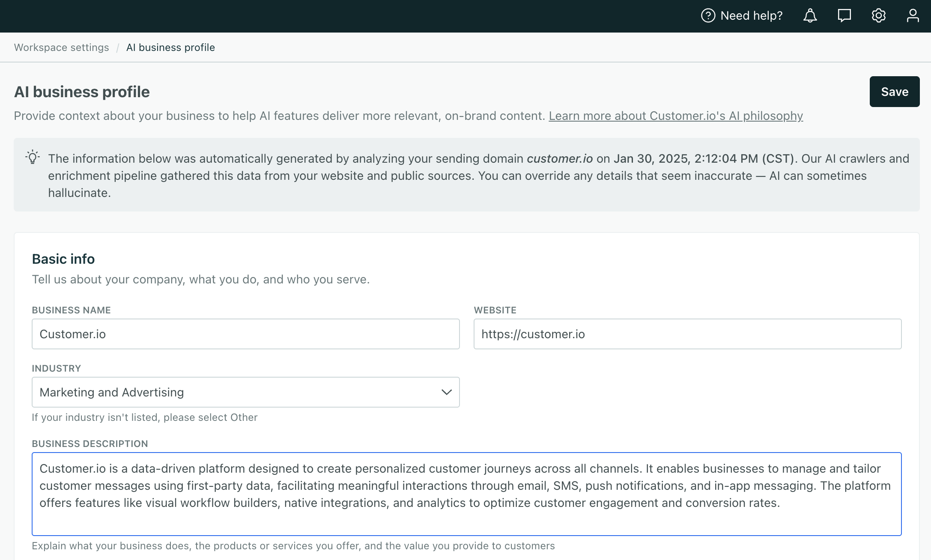Click the BUSINESS NAME field label
The image size is (931, 560).
[x=71, y=310]
